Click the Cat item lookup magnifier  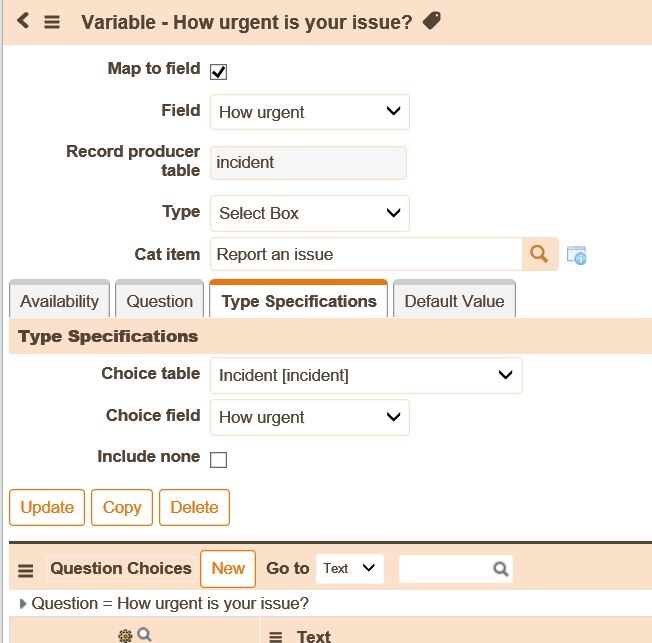(539, 254)
